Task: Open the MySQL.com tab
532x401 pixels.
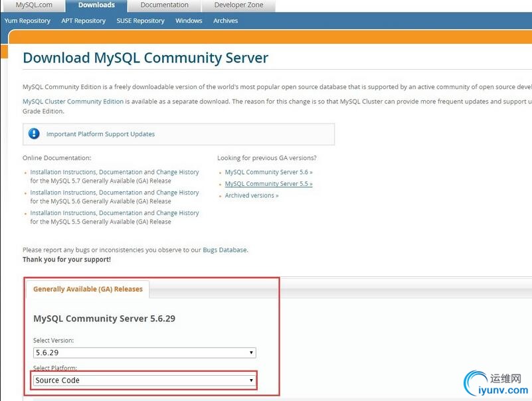Action: point(34,5)
